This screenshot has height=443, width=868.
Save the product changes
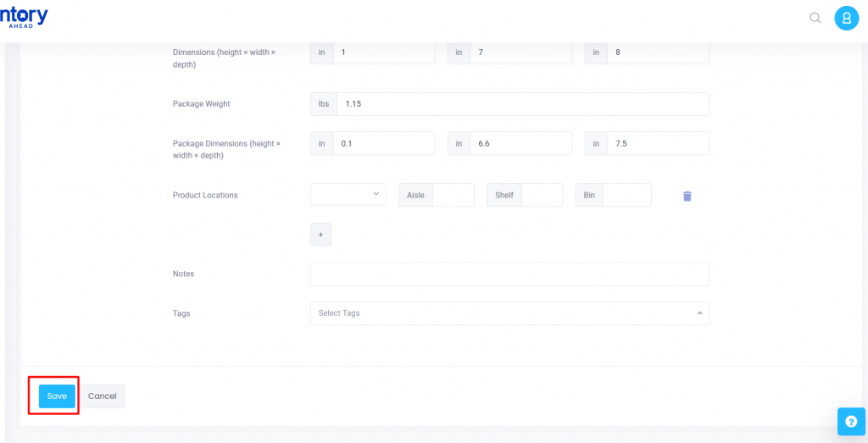click(57, 396)
